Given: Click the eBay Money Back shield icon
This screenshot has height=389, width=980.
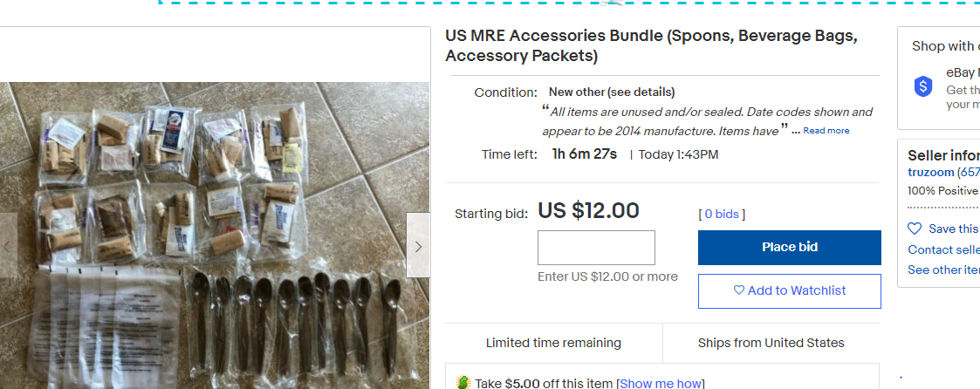Looking at the screenshot, I should tap(923, 86).
